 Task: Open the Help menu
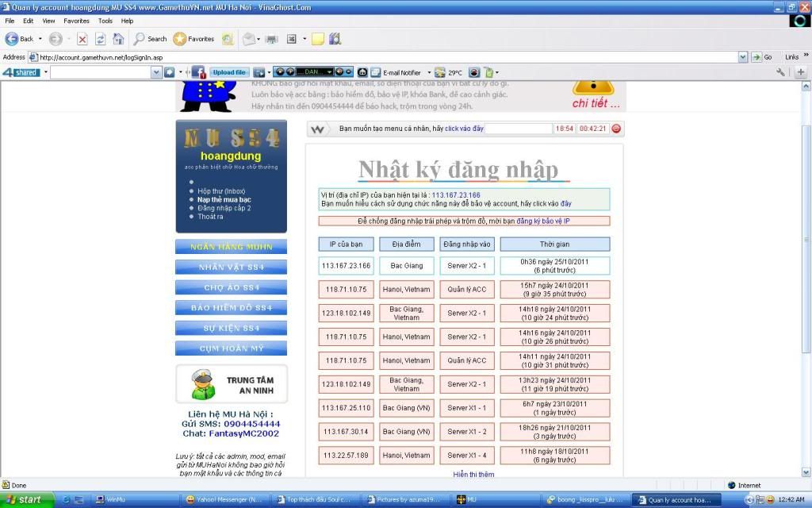click(x=127, y=21)
